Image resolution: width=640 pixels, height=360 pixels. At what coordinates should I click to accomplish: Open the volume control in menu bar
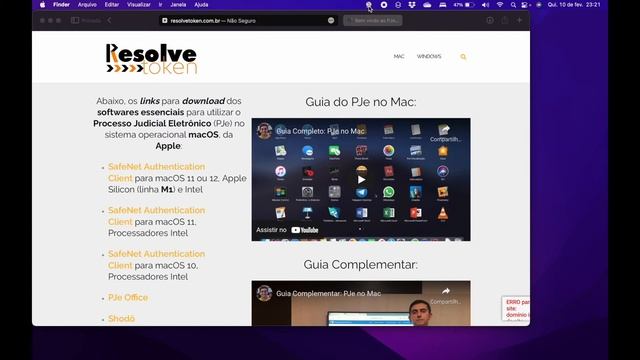[x=485, y=5]
